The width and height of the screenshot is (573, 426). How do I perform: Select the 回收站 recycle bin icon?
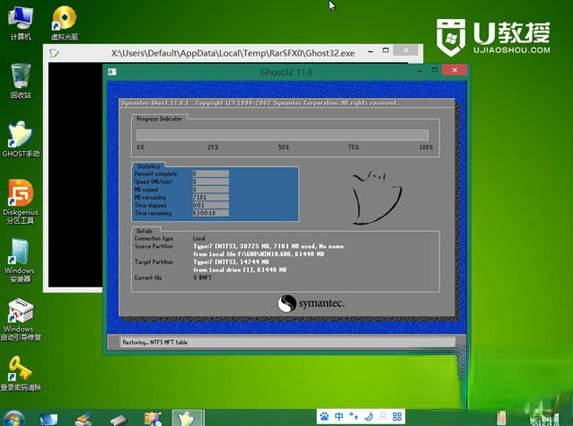20,81
